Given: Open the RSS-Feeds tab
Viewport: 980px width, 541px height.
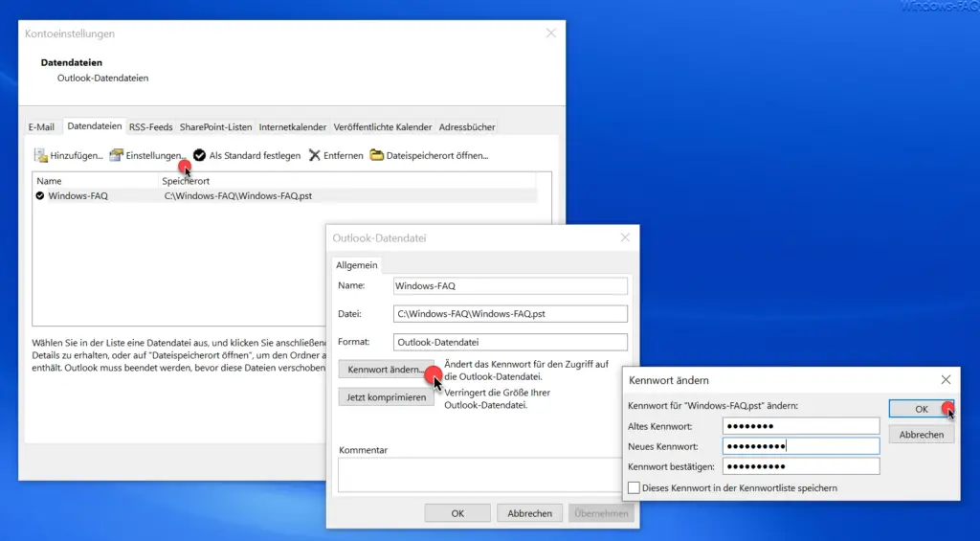Looking at the screenshot, I should tap(150, 127).
